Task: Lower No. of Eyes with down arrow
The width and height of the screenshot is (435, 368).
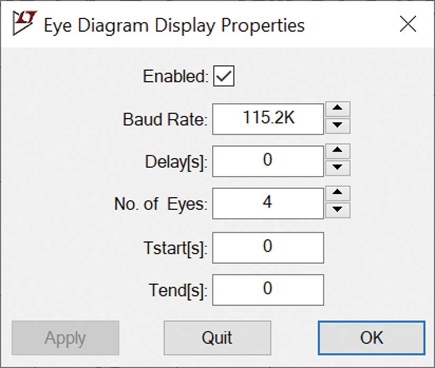Action: click(337, 210)
